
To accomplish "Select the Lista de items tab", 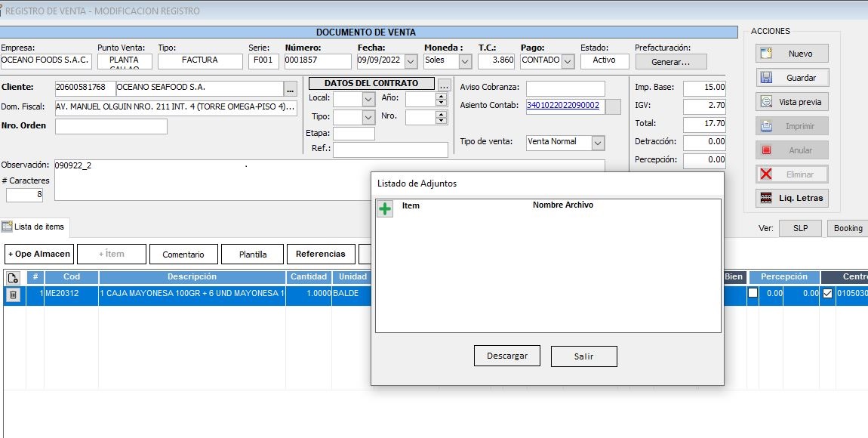I will [x=35, y=227].
